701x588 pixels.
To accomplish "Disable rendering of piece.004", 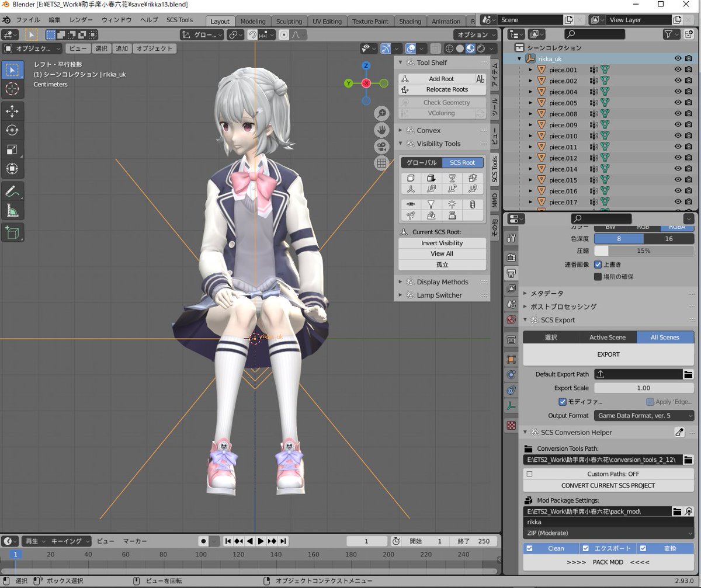I will (x=689, y=92).
